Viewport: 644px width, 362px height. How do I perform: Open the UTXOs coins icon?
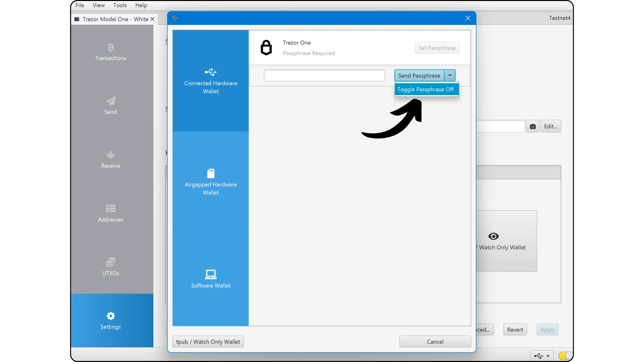(110, 262)
